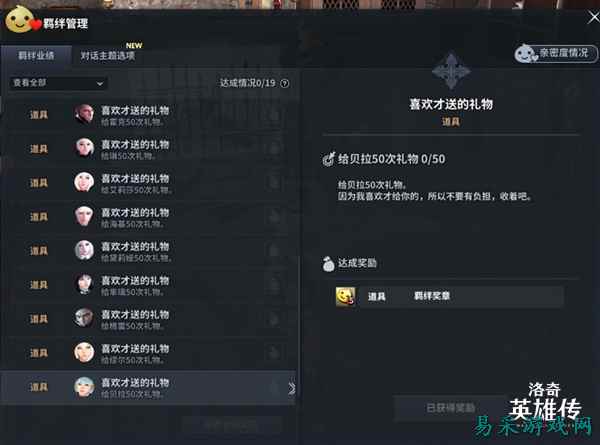600x445 pixels.
Task: Open the 查看全部 filter dropdown
Action: [58, 83]
